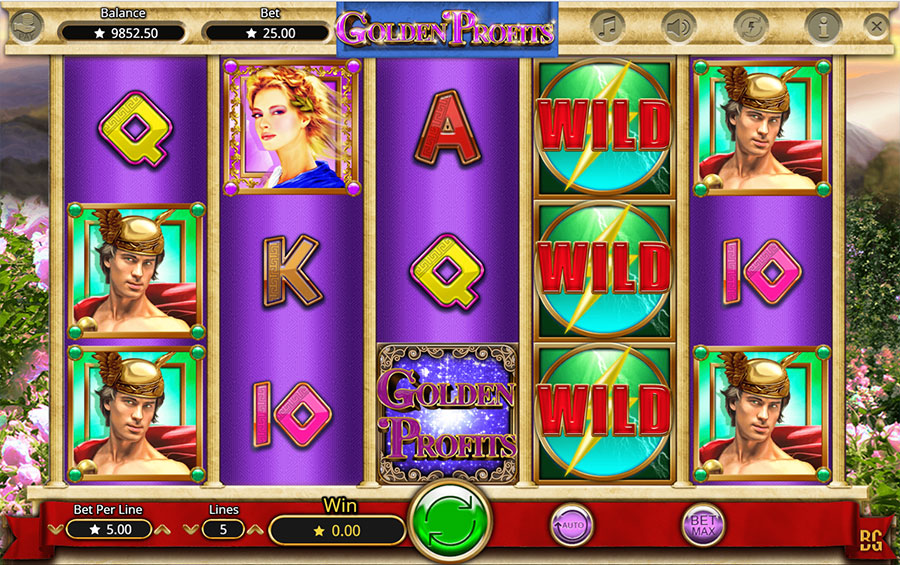Select the BET MAX button

click(703, 525)
